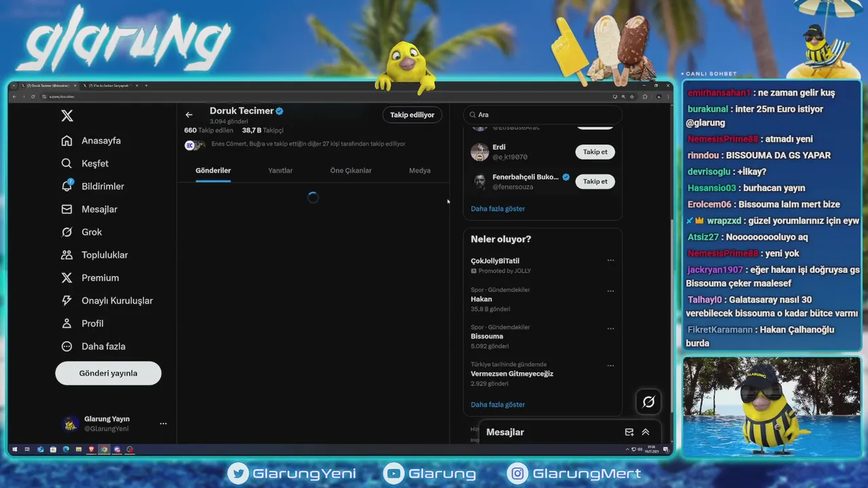Click Daha fazla göster under follow suggestions

coord(498,209)
